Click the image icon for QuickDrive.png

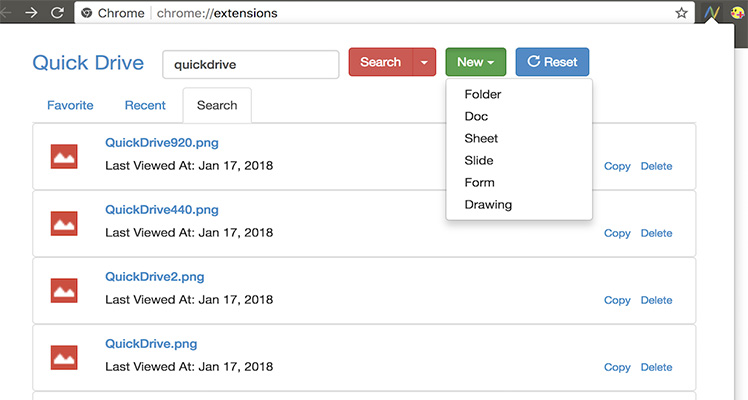click(x=64, y=358)
